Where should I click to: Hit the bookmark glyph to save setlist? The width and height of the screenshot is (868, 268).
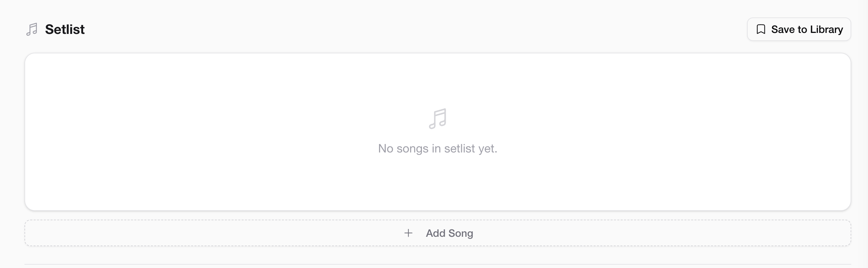(760, 29)
